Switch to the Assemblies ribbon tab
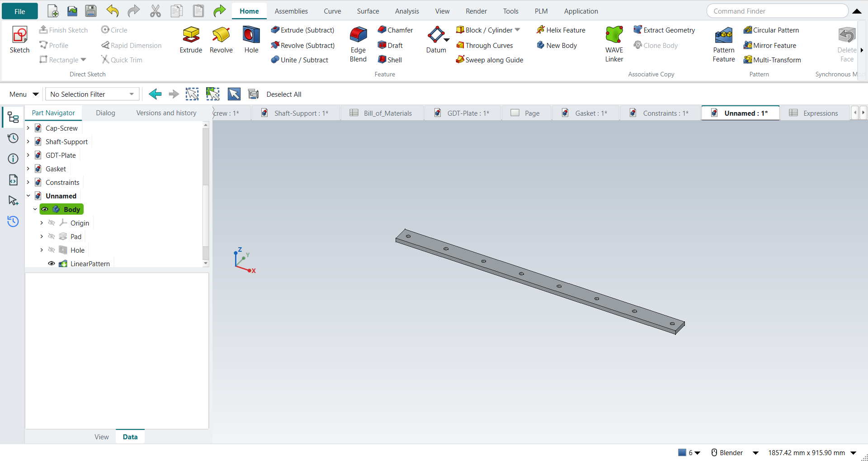The width and height of the screenshot is (868, 461). coord(291,11)
